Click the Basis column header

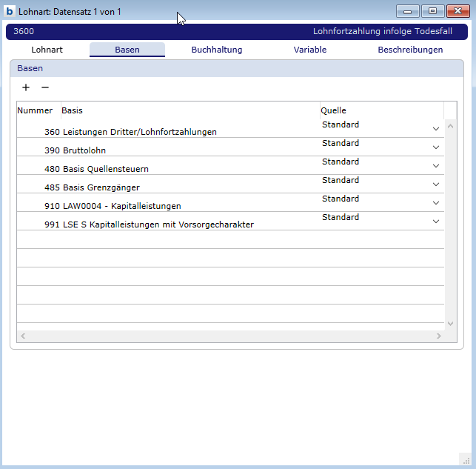(73, 110)
